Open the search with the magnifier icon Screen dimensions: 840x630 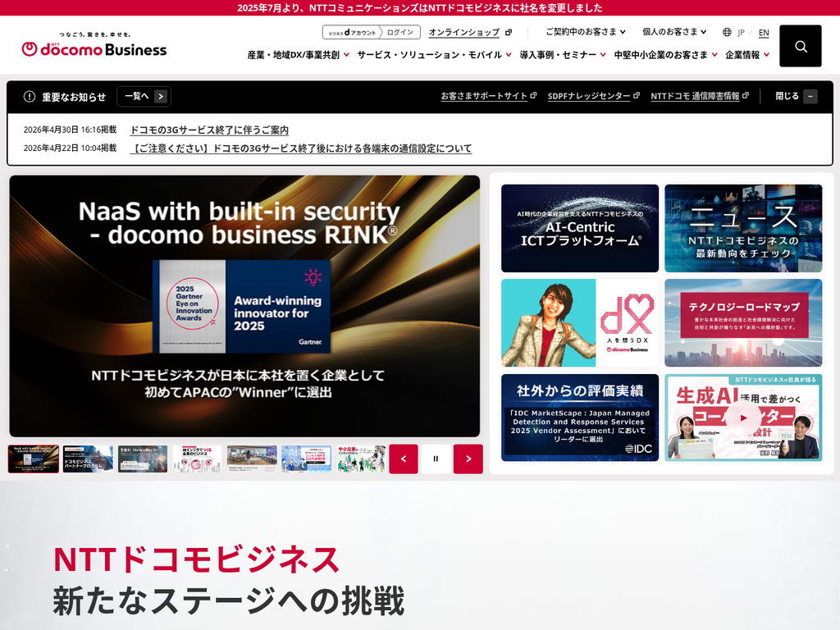coord(801,46)
